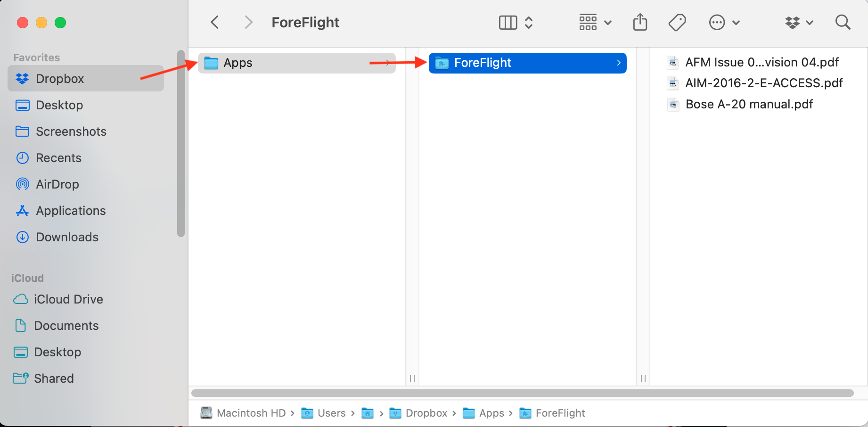Click the sidebar vertical scrollbar
Viewport: 868px width, 427px height.
[x=181, y=143]
